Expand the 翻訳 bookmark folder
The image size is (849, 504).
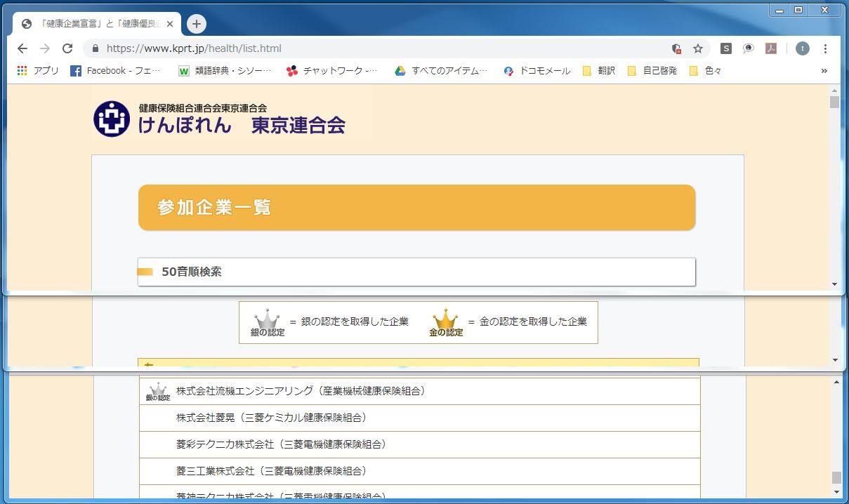tap(599, 71)
